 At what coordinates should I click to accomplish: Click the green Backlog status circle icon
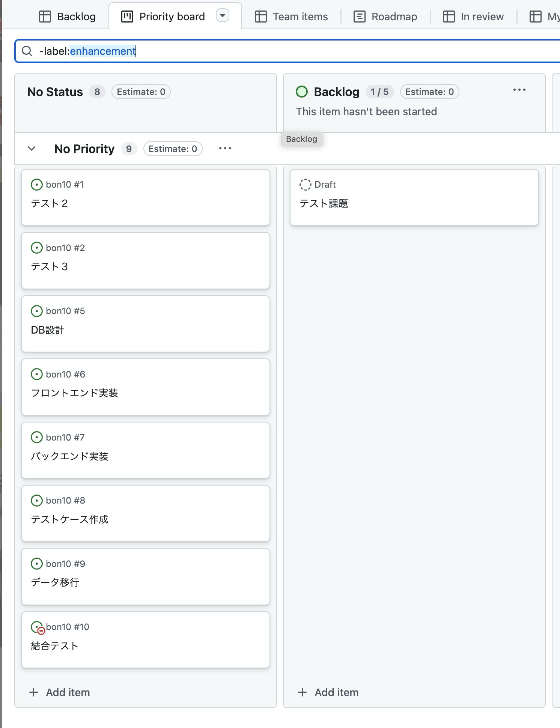point(302,92)
